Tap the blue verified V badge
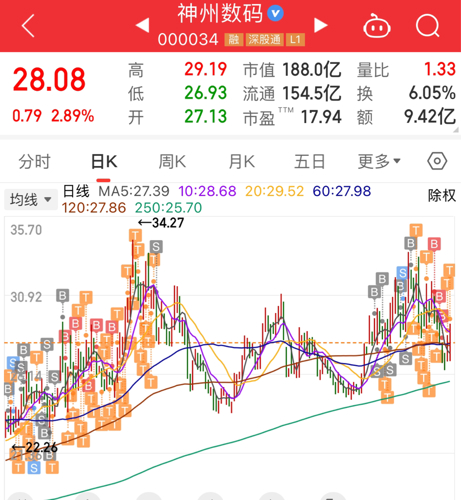 pos(275,14)
